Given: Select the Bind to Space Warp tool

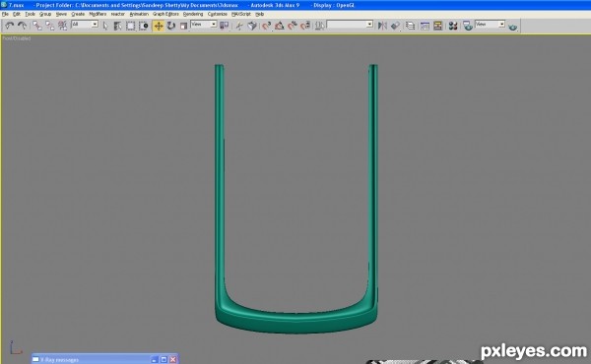Looking at the screenshot, I should [x=63, y=26].
